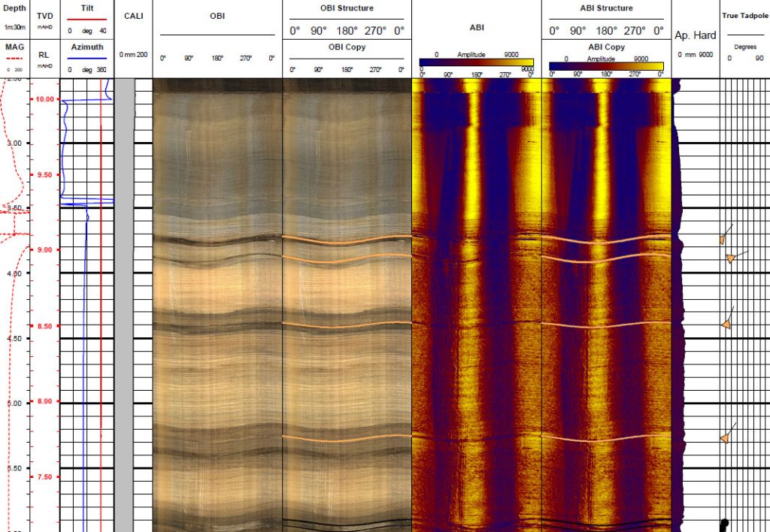Select the ABI image column header
Viewport: 770px width, 532px height.
[x=476, y=28]
